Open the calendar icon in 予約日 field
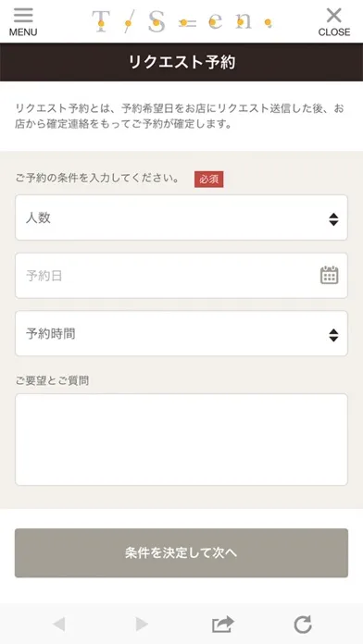 pos(330,275)
